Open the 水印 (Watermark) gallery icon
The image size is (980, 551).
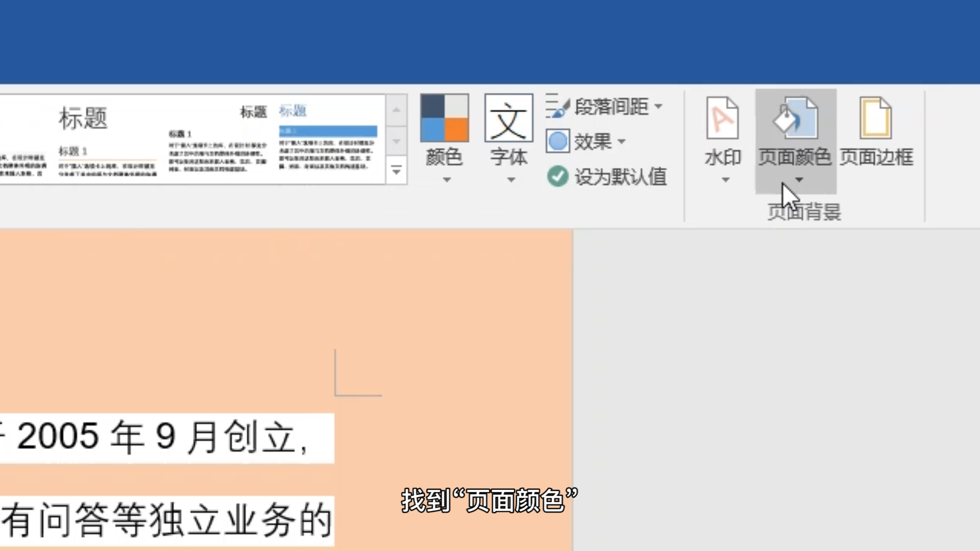(722, 118)
